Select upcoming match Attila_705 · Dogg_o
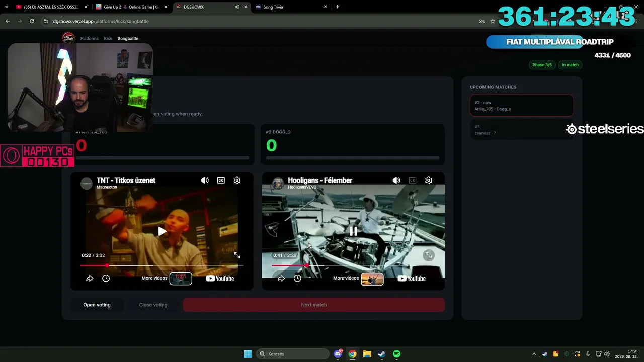The width and height of the screenshot is (644, 362). pos(522,106)
